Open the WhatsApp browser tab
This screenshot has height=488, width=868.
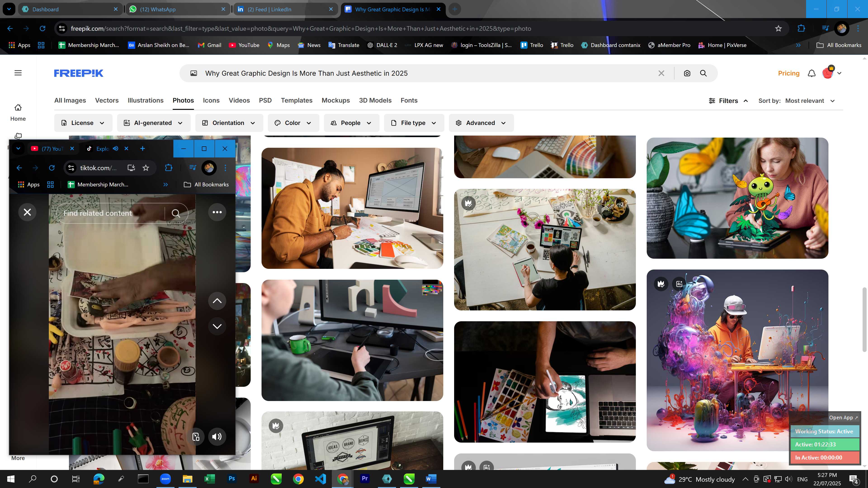(178, 9)
